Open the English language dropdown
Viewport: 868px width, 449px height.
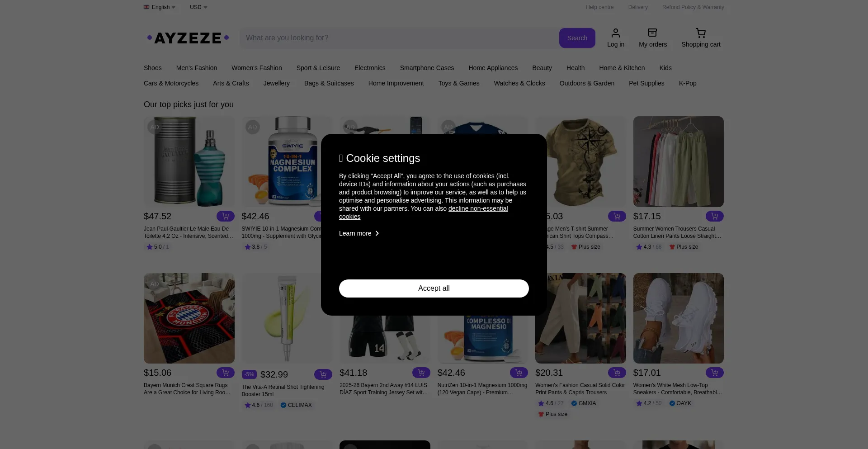click(160, 7)
